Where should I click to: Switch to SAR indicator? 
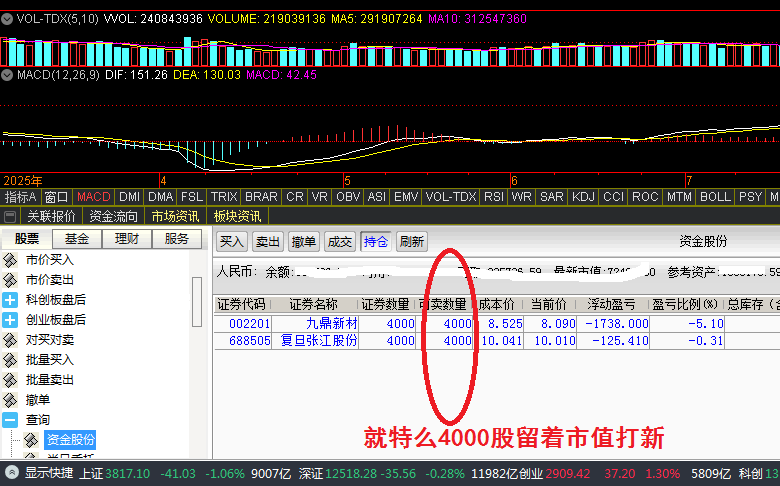(552, 197)
